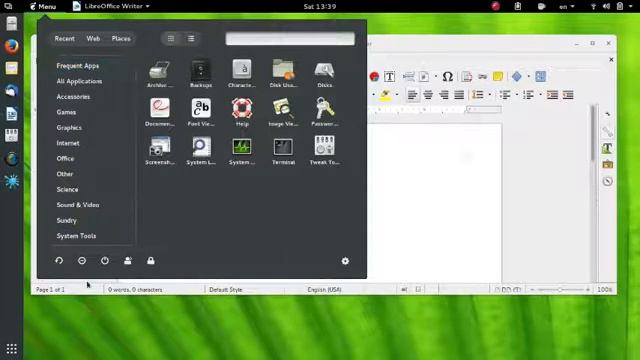Click the zoom slider in Writer status bar

(560, 289)
